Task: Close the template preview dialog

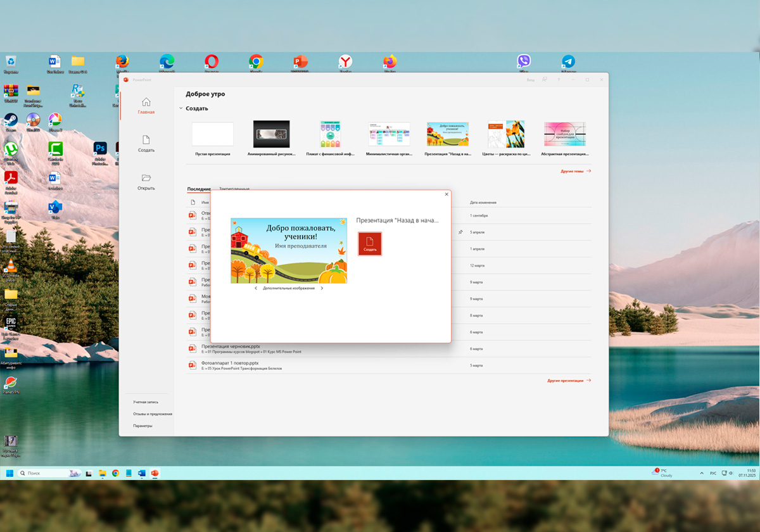Action: coord(446,194)
